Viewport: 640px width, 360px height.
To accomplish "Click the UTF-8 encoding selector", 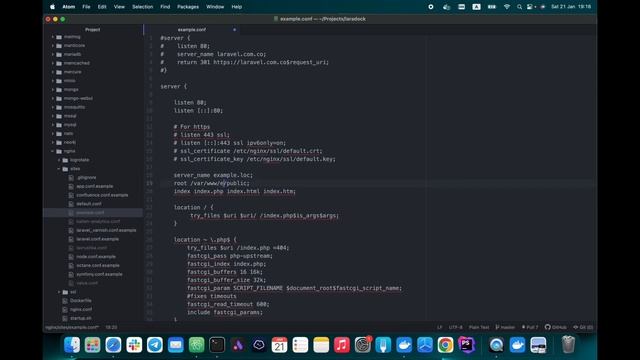I will coord(456,327).
